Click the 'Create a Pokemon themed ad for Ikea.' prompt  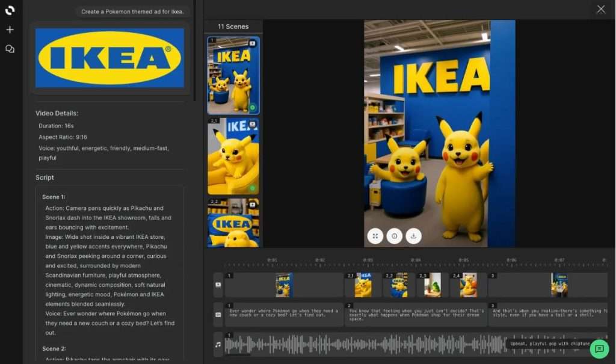[133, 11]
